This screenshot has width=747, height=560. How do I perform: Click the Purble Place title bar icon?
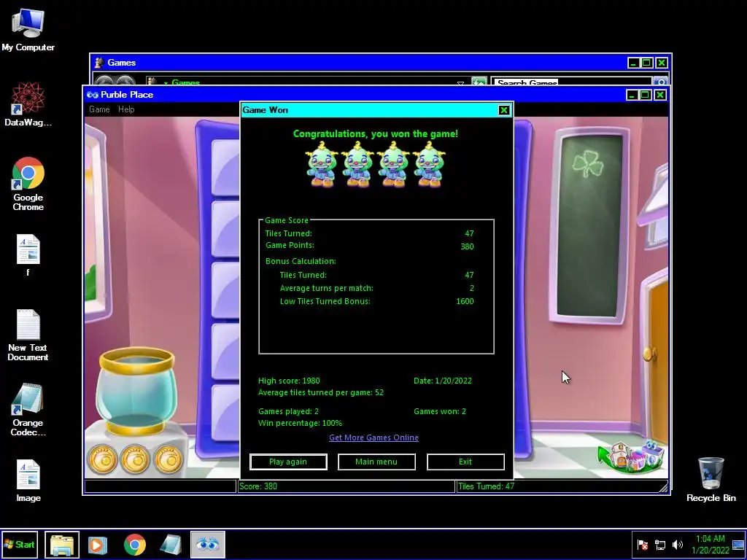(x=93, y=95)
